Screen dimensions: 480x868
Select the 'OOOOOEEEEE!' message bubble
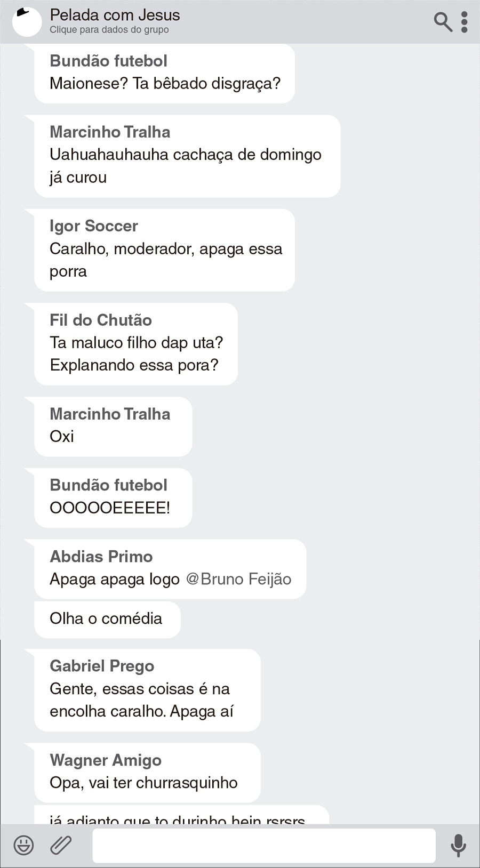click(x=110, y=508)
